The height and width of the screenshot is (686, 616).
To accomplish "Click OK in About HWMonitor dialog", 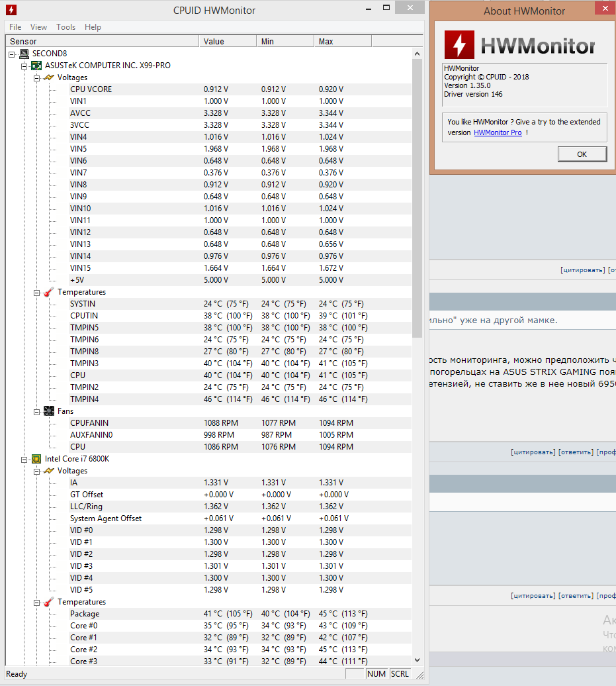I will coord(582,154).
